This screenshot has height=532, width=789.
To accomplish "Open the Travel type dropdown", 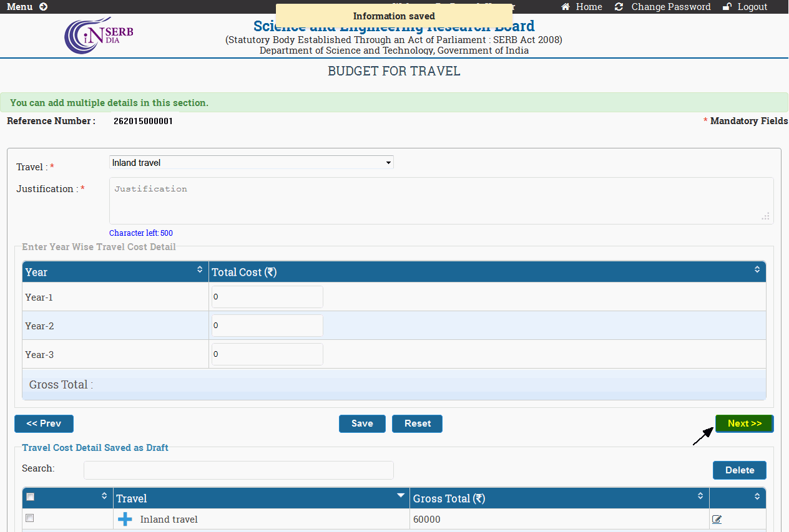I will pyautogui.click(x=251, y=163).
